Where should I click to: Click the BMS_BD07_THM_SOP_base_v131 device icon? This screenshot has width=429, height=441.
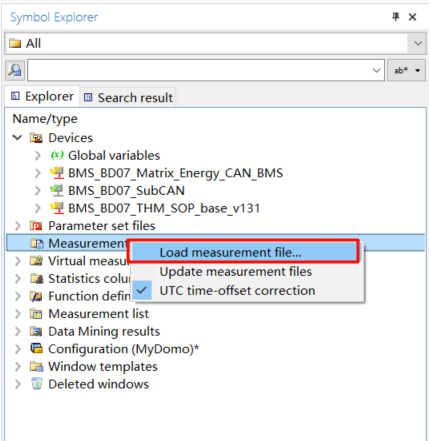click(x=57, y=208)
